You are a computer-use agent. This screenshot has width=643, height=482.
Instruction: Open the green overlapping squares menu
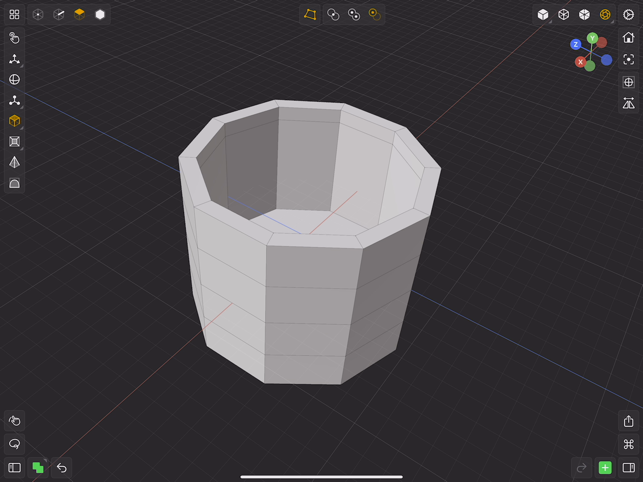point(38,468)
